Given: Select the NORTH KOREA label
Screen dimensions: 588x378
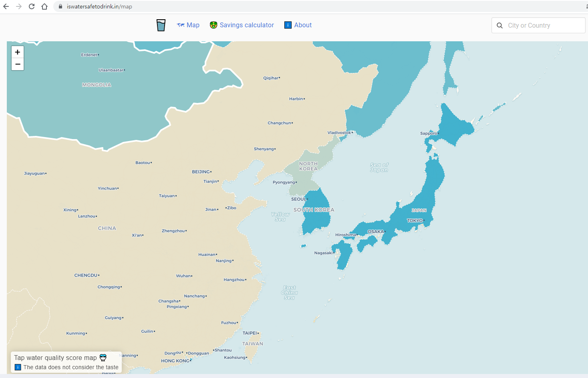Looking at the screenshot, I should pos(308,166).
